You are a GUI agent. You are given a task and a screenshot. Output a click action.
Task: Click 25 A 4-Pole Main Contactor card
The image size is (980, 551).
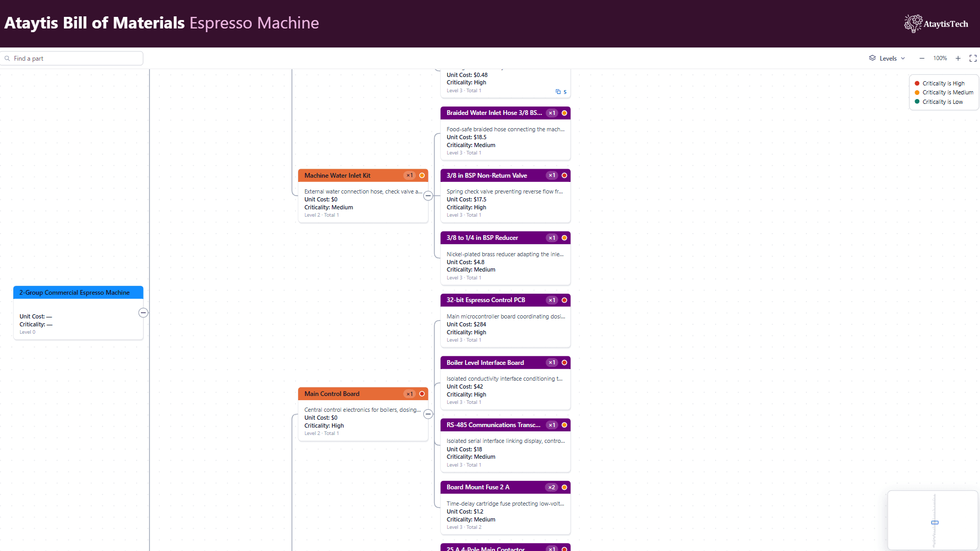(505, 547)
